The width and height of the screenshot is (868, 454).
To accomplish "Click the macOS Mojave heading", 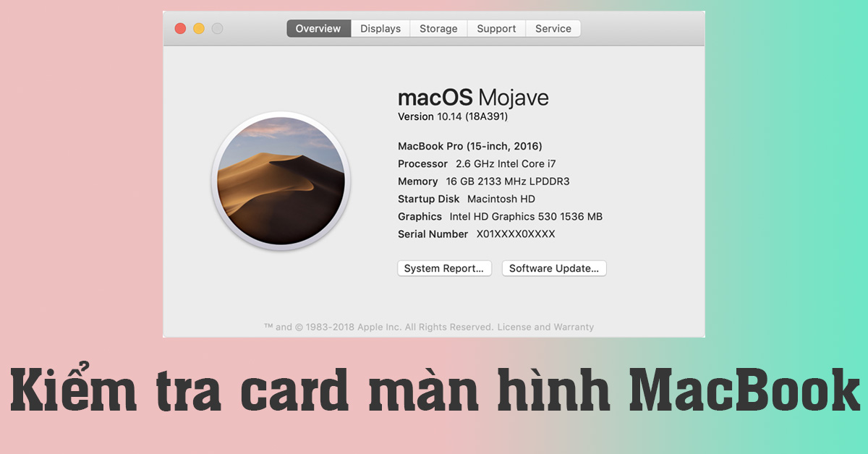I will 473,98.
